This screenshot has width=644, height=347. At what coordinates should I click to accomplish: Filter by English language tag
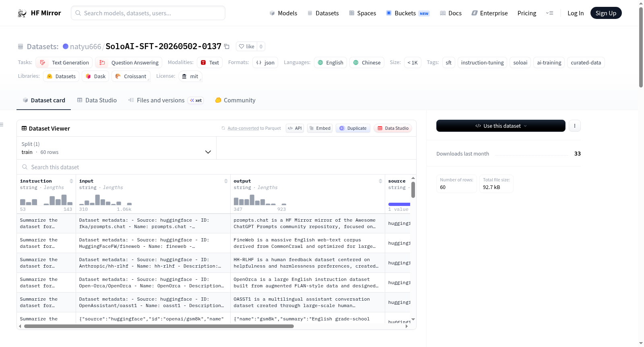click(x=330, y=62)
